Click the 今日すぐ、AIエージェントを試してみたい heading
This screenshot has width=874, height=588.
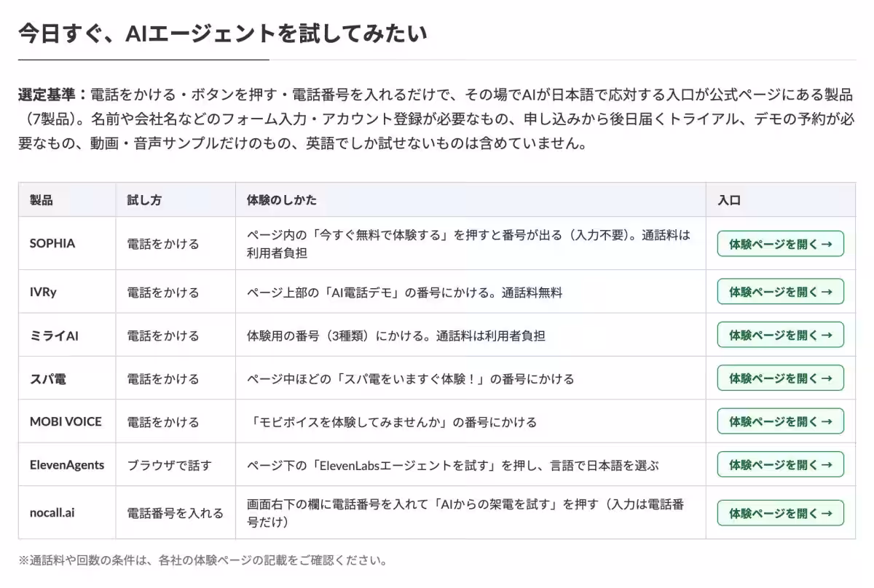(x=223, y=33)
